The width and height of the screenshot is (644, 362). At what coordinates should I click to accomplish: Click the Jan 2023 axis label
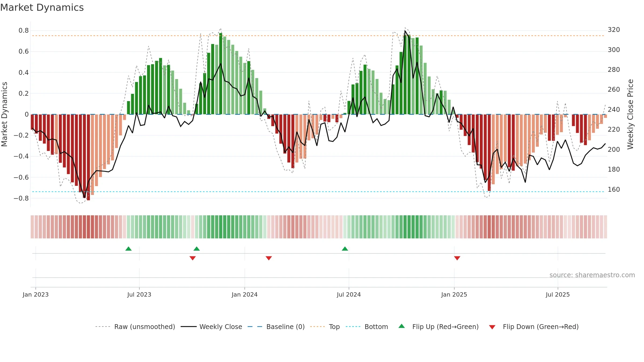pos(36,294)
